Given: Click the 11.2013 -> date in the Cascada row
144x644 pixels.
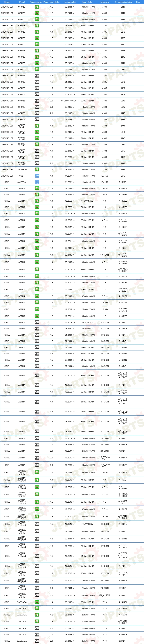Looking at the screenshot, I should 70,622.
